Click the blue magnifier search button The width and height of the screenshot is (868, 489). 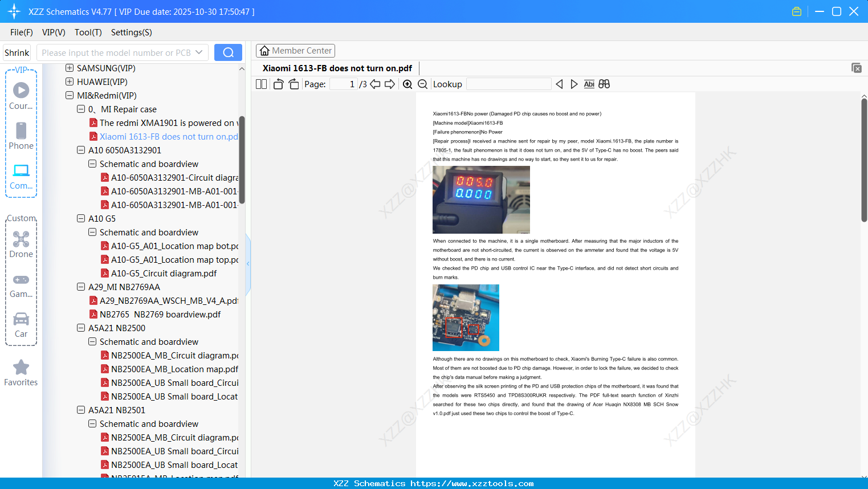(228, 52)
